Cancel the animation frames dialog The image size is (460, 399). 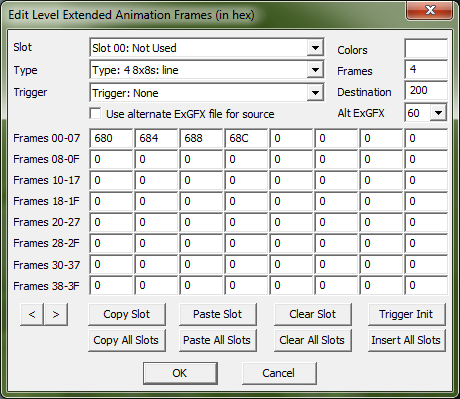pyautogui.click(x=279, y=373)
